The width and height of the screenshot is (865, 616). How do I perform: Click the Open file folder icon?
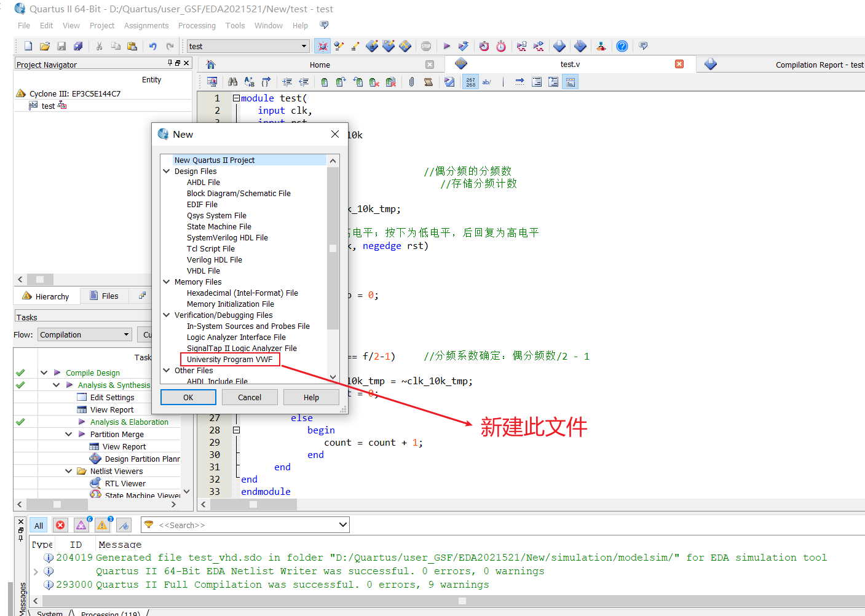(45, 46)
